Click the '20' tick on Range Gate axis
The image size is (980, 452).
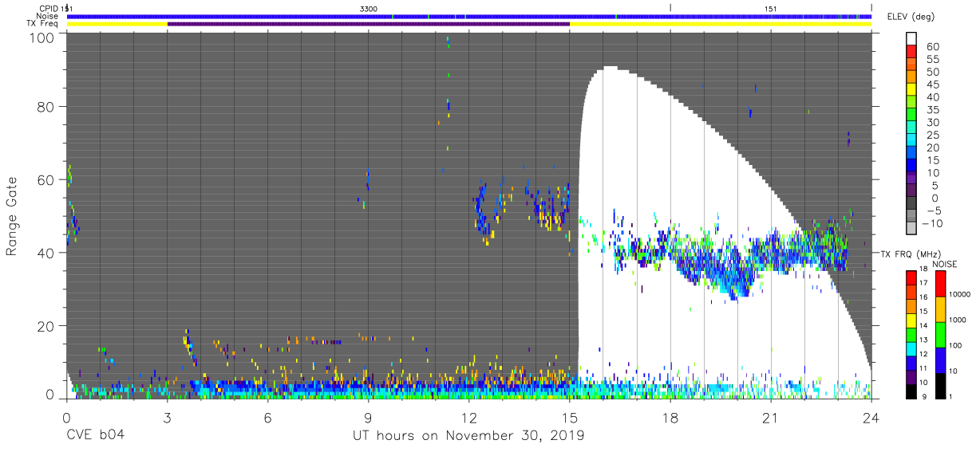point(46,325)
